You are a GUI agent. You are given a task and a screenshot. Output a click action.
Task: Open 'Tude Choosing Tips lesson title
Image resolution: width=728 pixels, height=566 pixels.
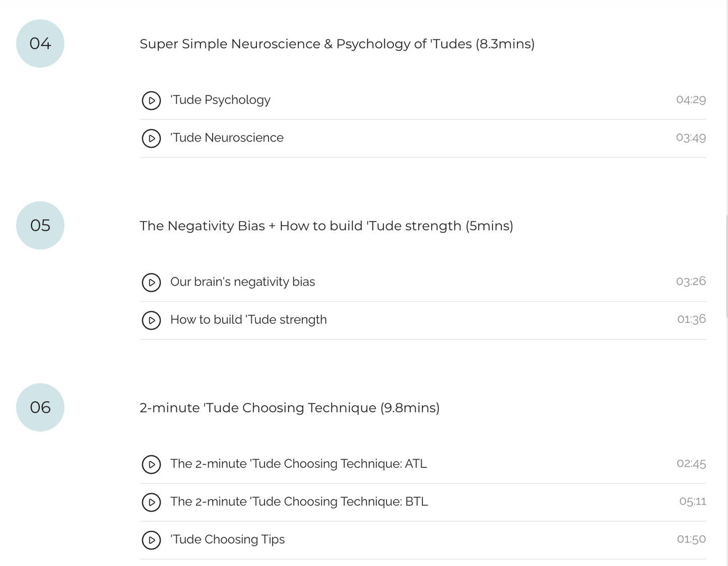227,539
